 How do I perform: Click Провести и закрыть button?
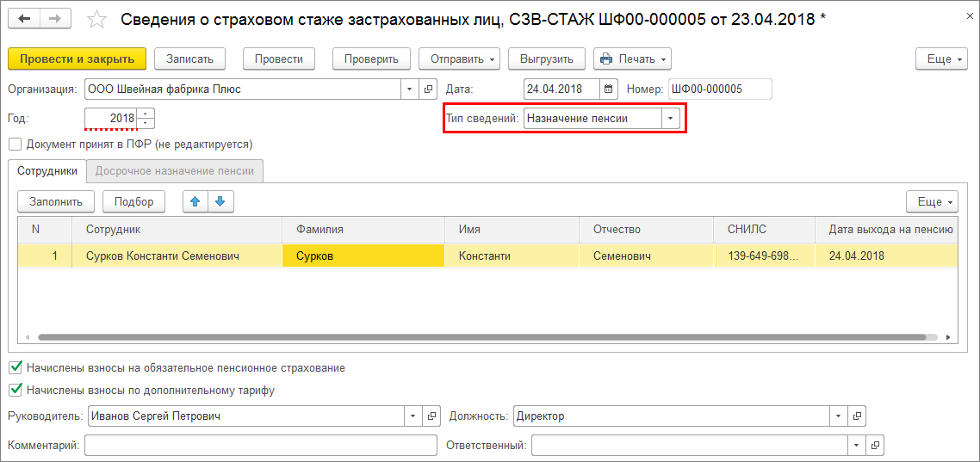78,59
